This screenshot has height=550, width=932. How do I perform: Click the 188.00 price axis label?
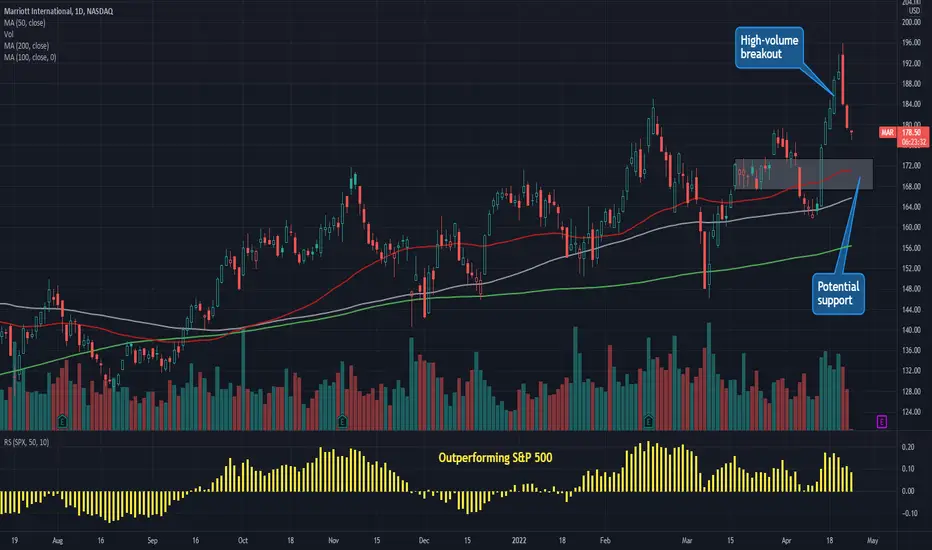pyautogui.click(x=911, y=84)
